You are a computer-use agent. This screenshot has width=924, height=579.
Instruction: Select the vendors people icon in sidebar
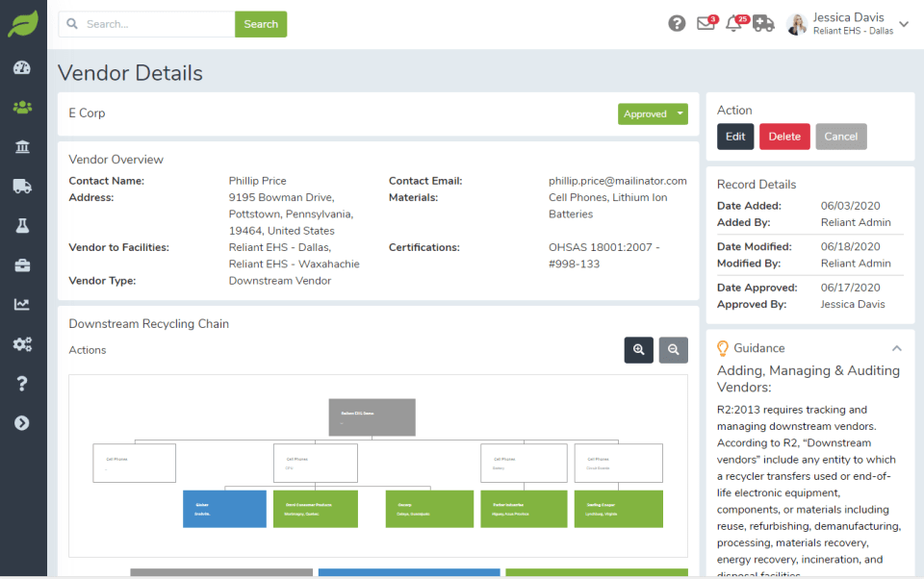[22, 108]
